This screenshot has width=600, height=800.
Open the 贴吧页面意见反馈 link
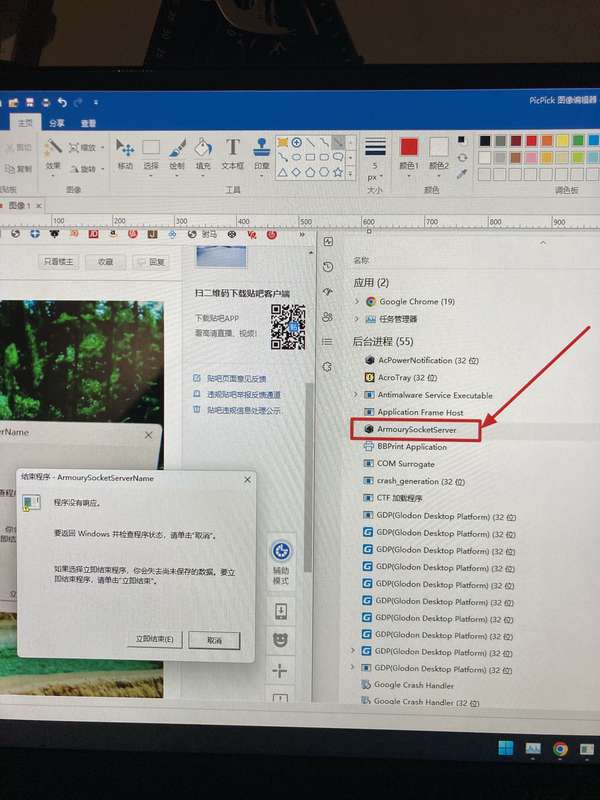(236, 379)
